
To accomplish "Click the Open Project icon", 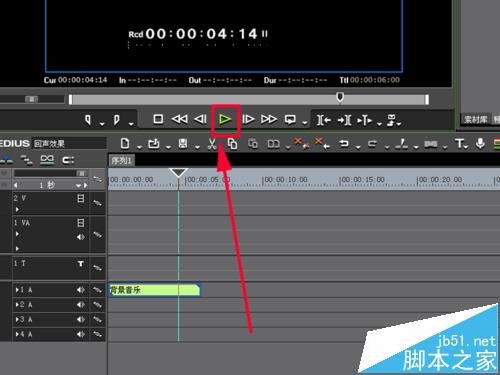I will tap(154, 144).
